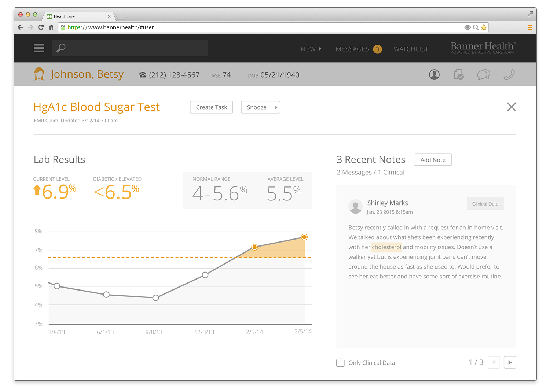Click the magnifier icon in the search box
Viewport: 550px width, 392px height.
[61, 48]
